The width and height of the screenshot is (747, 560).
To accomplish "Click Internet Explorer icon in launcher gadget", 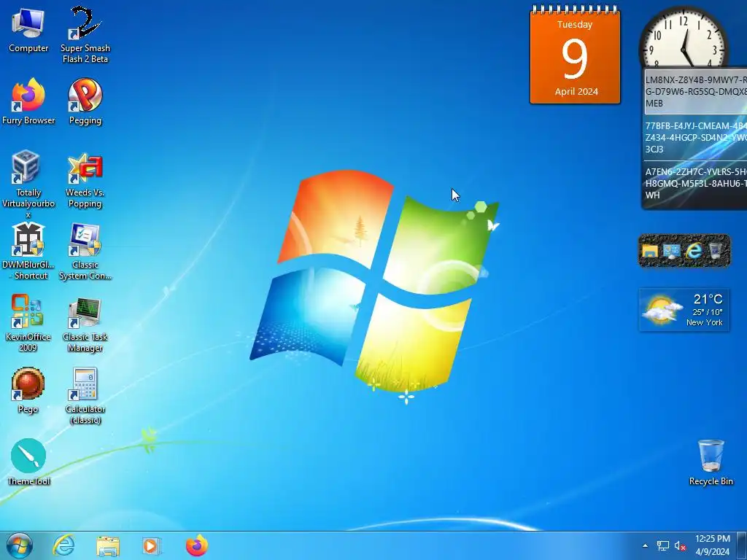I will pos(694,251).
